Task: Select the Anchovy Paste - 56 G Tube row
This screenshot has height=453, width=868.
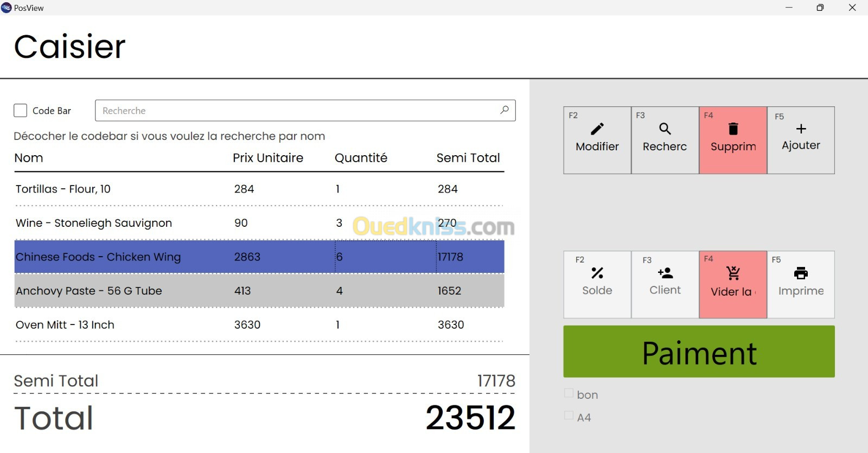Action: pos(259,291)
